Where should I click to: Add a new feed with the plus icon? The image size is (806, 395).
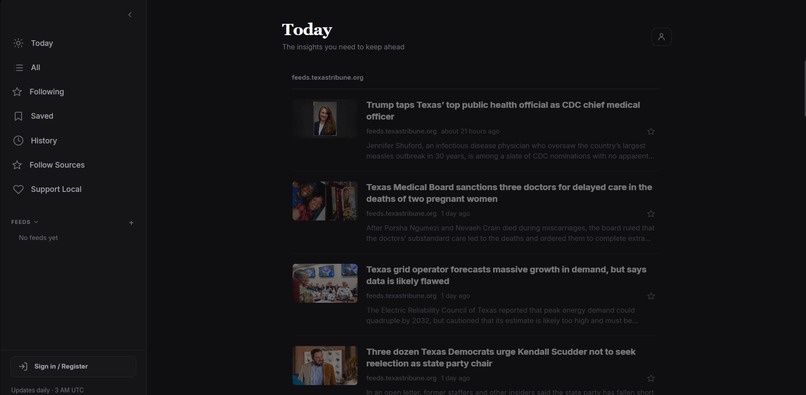coord(131,223)
